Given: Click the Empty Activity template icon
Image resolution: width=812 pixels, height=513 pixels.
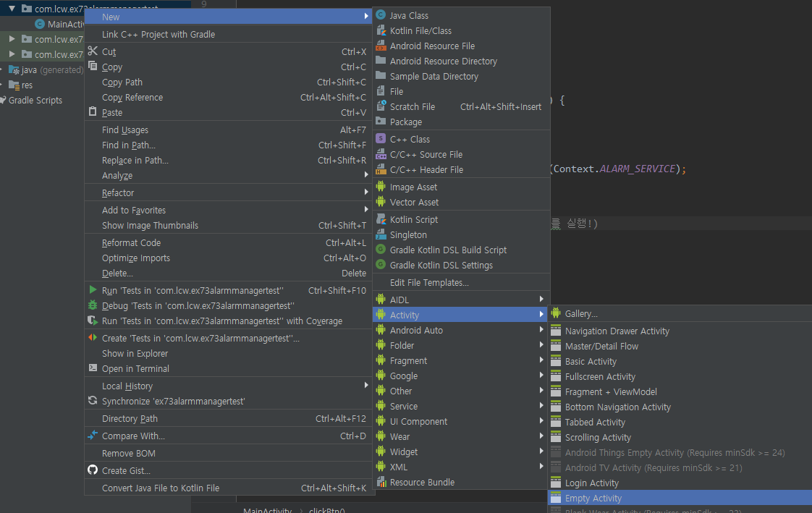Looking at the screenshot, I should [x=556, y=498].
